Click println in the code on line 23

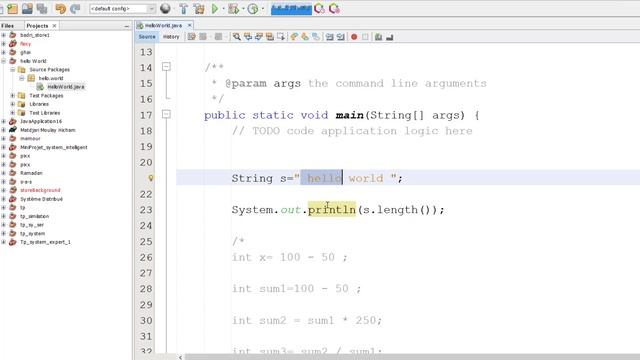331,209
